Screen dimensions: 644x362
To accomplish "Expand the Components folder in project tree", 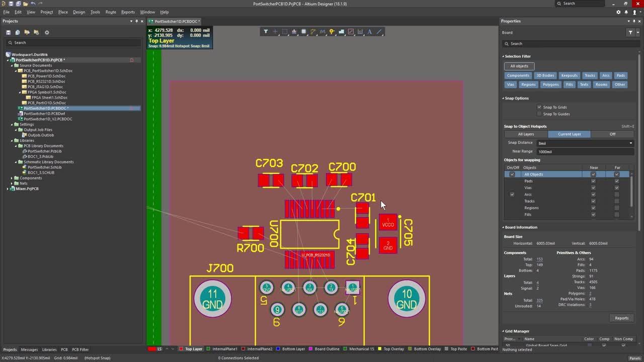I will (x=12, y=178).
